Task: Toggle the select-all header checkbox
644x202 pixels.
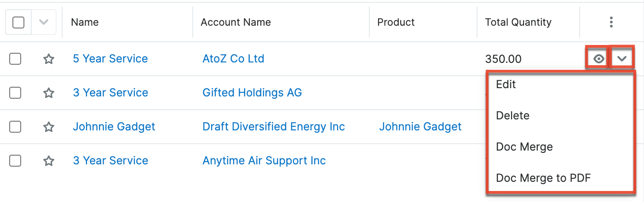Action: [18, 22]
